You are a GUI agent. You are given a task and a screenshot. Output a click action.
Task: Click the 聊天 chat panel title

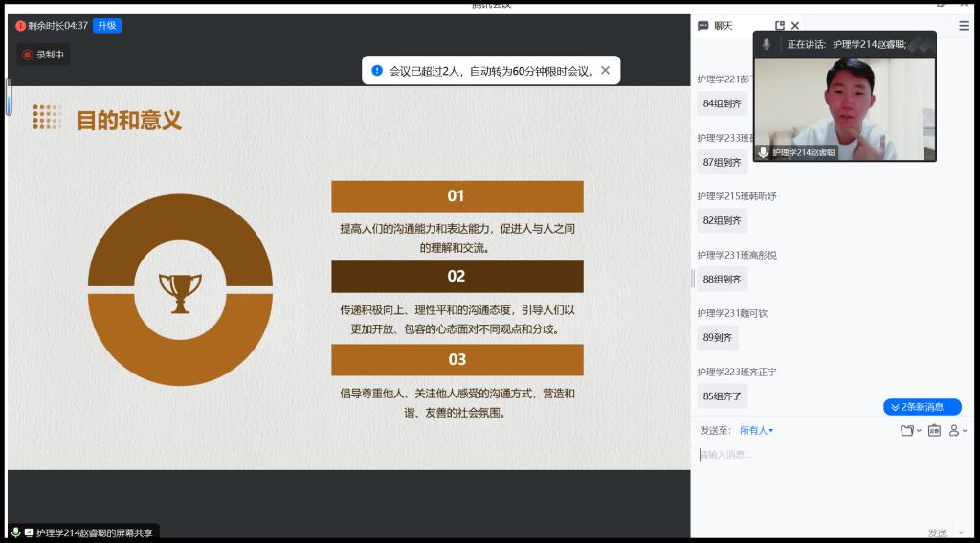723,26
